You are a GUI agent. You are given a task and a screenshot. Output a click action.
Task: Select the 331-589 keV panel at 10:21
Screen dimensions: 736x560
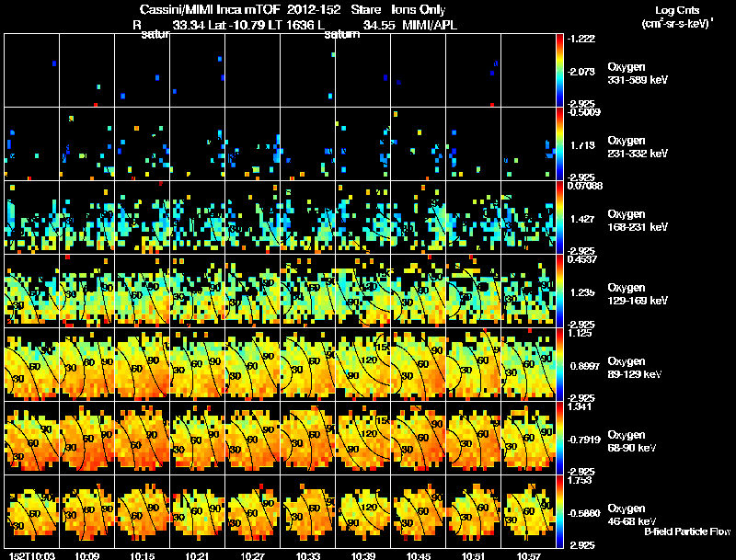coord(197,71)
